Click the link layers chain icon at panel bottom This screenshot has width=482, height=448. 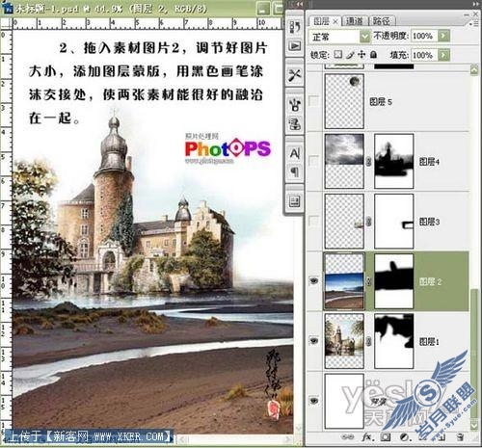(347, 437)
